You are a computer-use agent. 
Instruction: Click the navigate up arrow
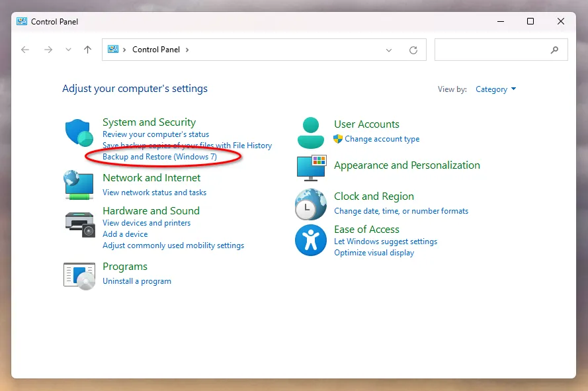click(x=87, y=50)
